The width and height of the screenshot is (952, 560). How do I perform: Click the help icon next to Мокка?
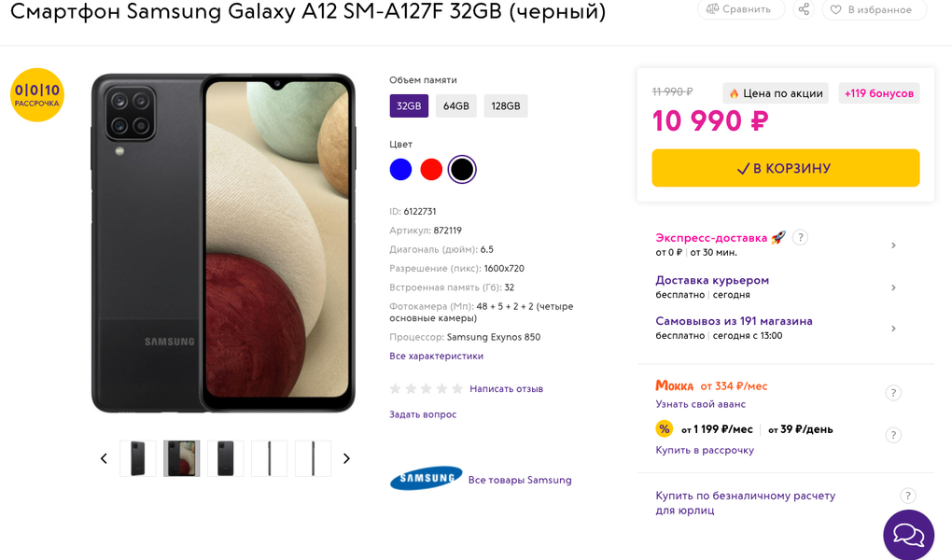coord(893,393)
